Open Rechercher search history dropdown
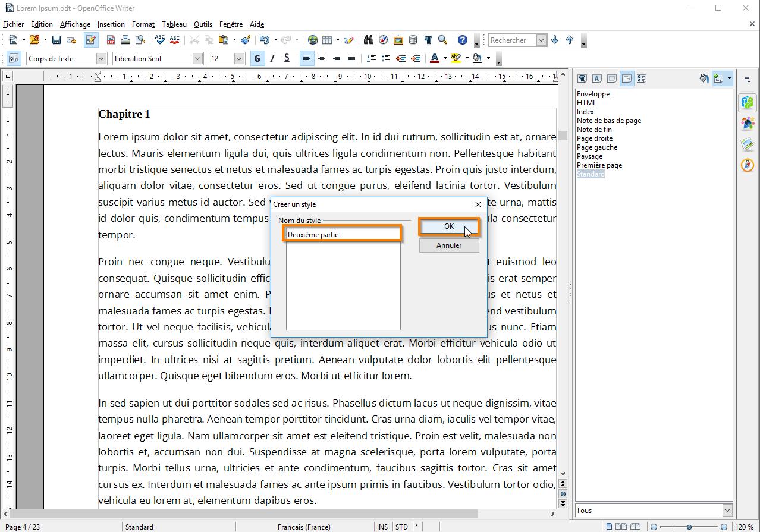This screenshot has height=532, width=760. 541,40
